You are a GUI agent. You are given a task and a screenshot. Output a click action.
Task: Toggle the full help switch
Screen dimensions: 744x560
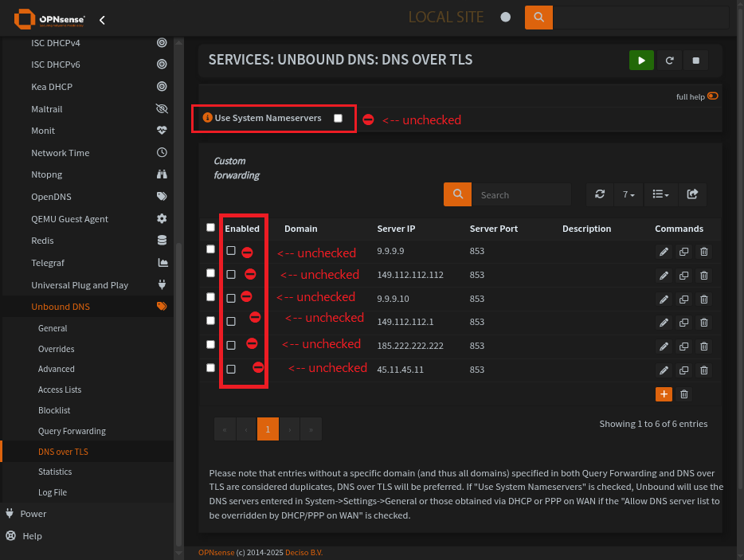(713, 96)
